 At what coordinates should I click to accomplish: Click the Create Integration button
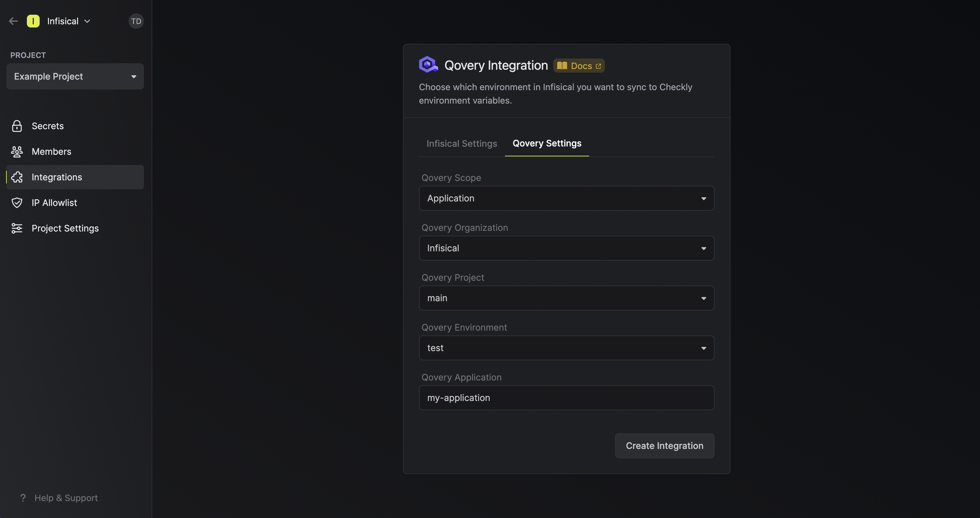pos(664,446)
